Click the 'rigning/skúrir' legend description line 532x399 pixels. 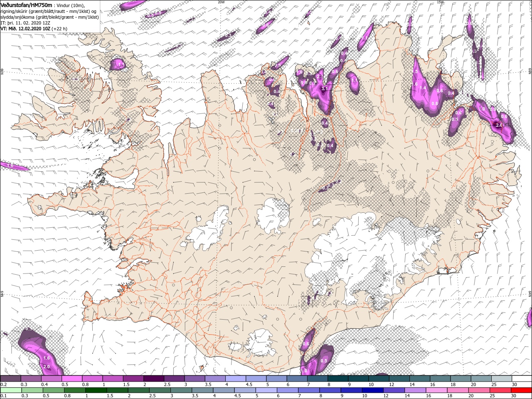click(x=49, y=11)
